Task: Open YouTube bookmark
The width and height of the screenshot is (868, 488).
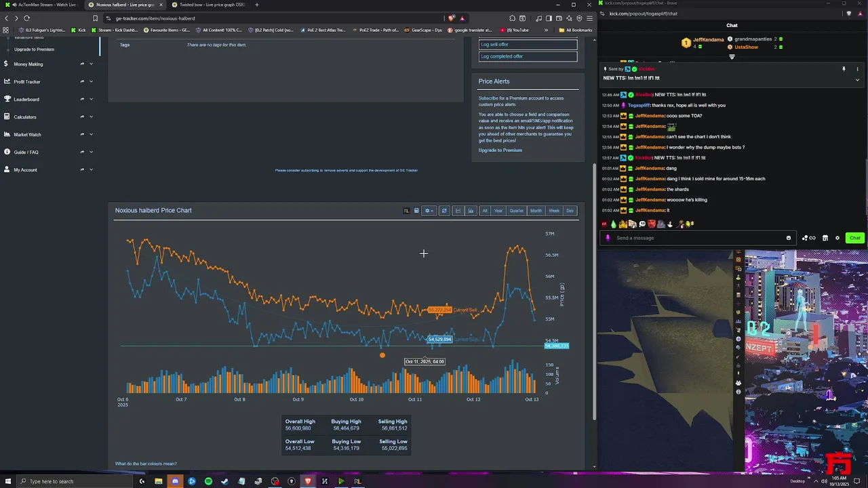Action: pyautogui.click(x=514, y=30)
